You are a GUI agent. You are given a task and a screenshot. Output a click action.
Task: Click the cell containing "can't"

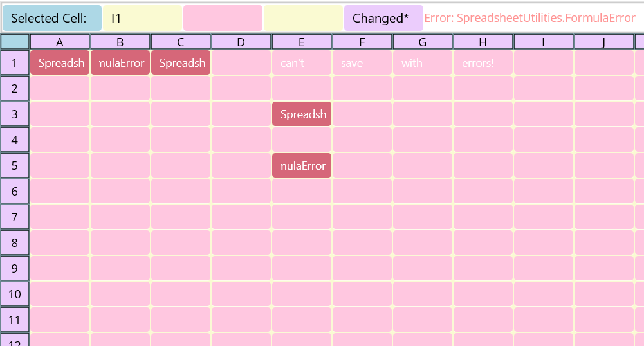click(302, 63)
